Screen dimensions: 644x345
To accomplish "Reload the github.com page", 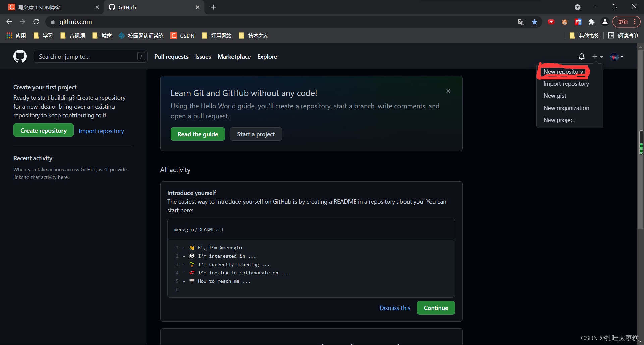I will [x=36, y=22].
